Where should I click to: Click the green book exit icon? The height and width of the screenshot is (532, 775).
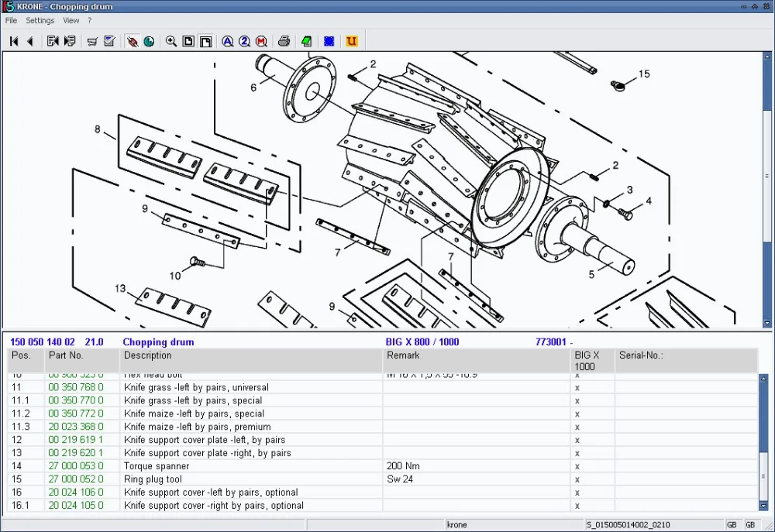306,41
